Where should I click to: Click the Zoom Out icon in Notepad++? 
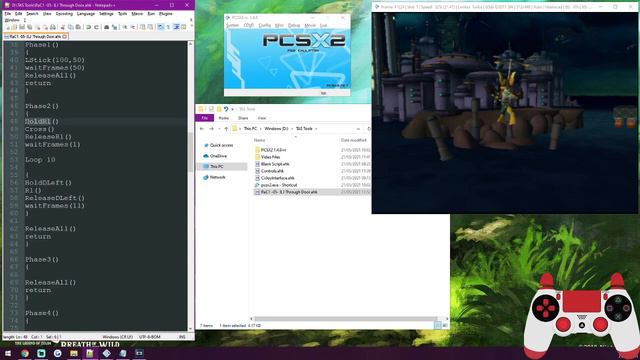(133, 27)
